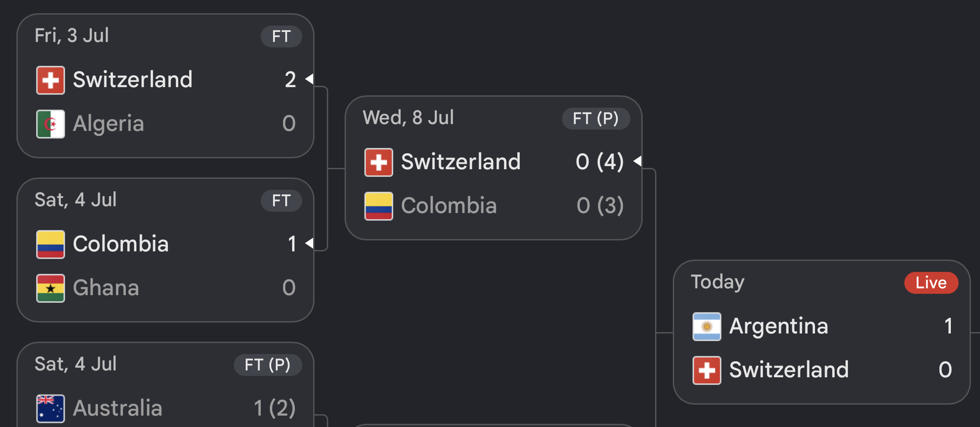
Task: Open Australia team name link
Action: (x=118, y=408)
